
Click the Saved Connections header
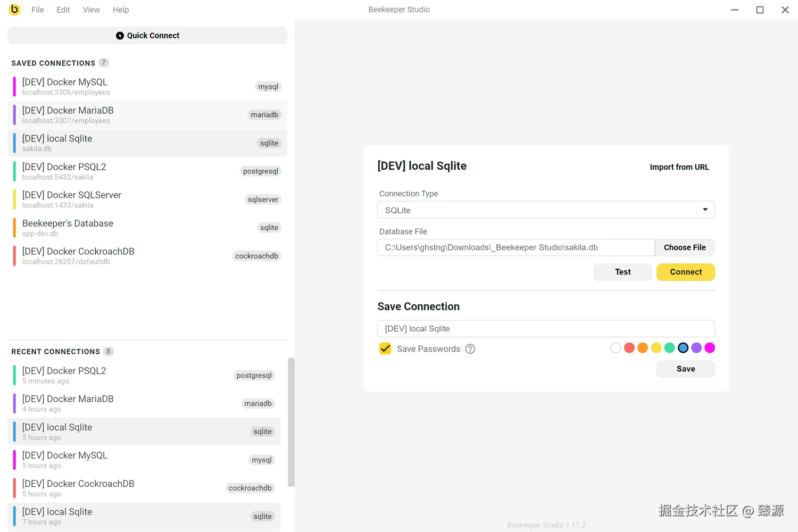[53, 63]
